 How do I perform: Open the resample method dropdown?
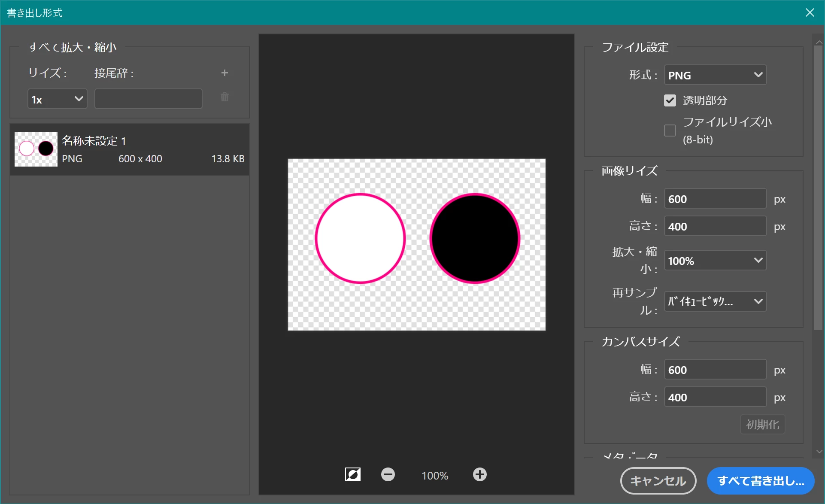(715, 301)
